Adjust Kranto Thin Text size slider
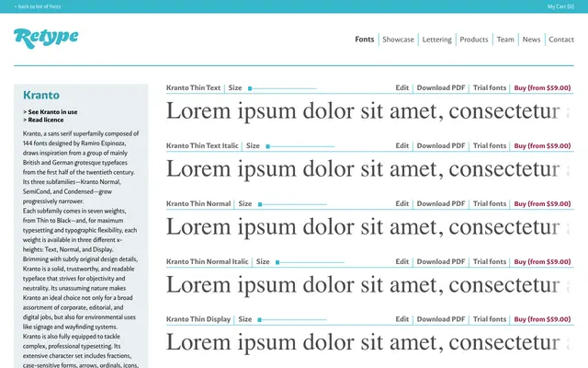Screen dimensions: 588x368 [x=282, y=88]
